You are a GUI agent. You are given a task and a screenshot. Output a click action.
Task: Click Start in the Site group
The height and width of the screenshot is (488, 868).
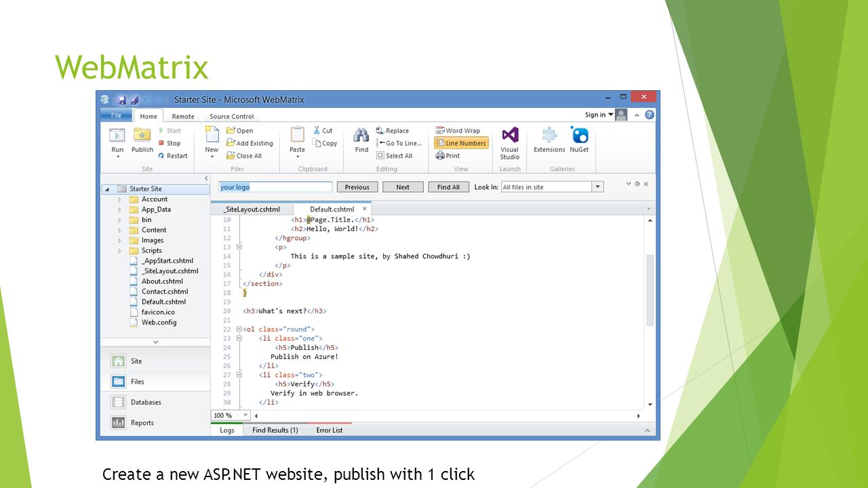click(169, 131)
